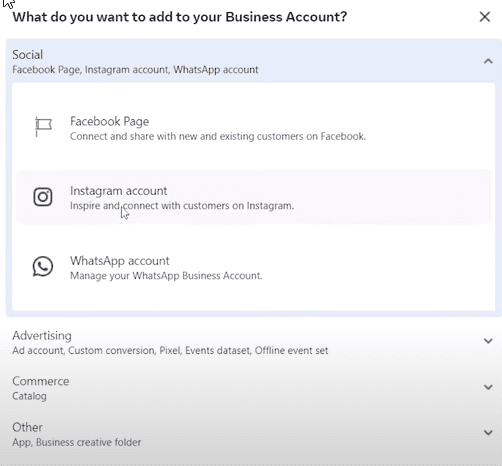The height and width of the screenshot is (466, 502).
Task: Expand the Other section chevron
Action: point(488,433)
